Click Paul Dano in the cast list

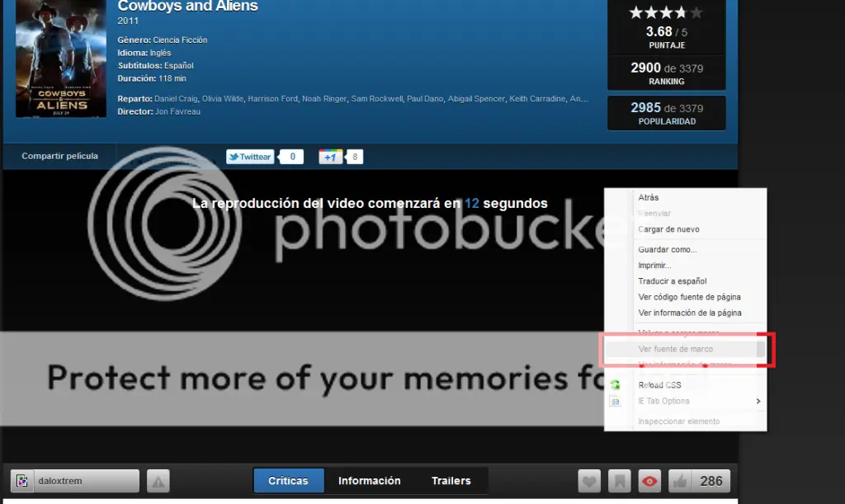[x=425, y=98]
